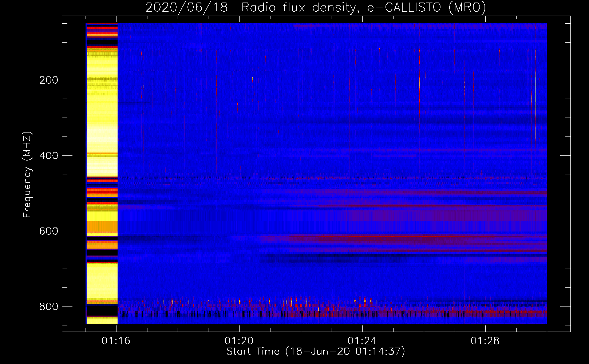The image size is (589, 364).
Task: Click the '600' frequency tick label
Action: (49, 232)
